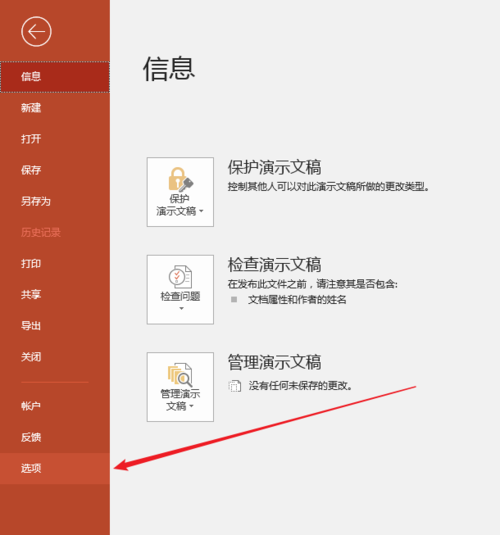Open the 共享 page
Image resolution: width=500 pixels, height=535 pixels.
(x=55, y=295)
